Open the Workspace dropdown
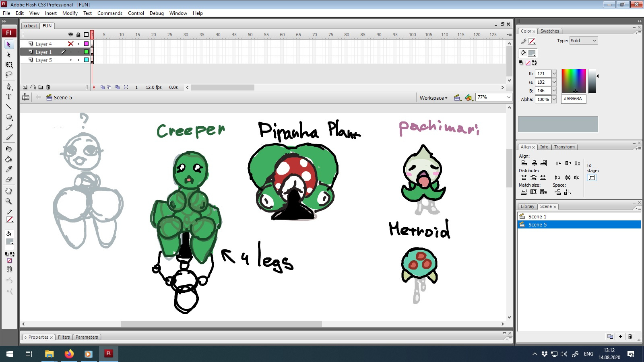 pyautogui.click(x=433, y=98)
